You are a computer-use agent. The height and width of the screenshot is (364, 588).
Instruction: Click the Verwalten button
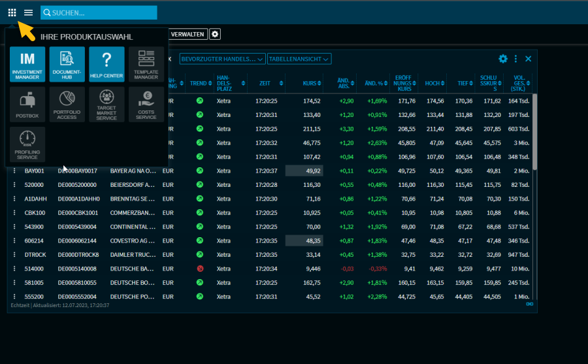pos(188,34)
